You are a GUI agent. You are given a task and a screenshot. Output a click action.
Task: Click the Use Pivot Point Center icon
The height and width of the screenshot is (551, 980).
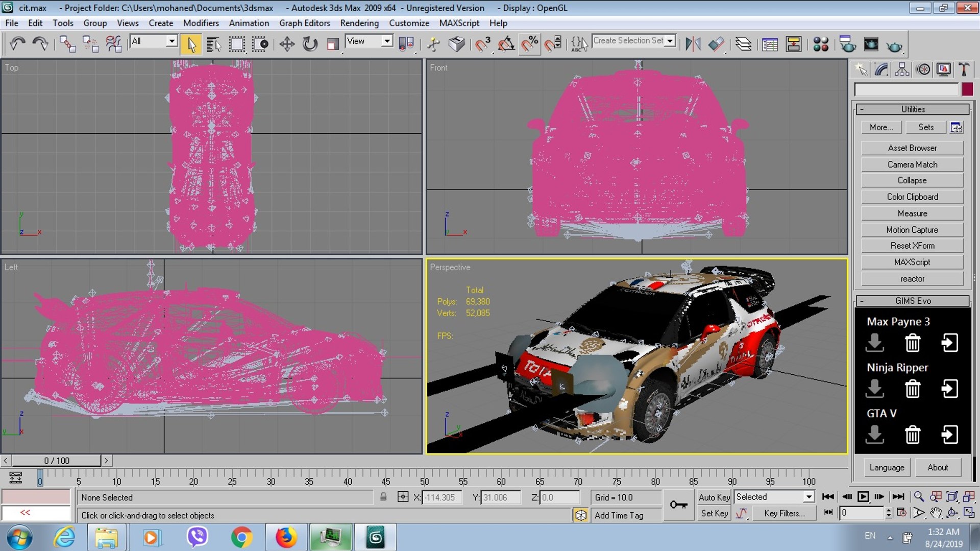click(x=406, y=44)
